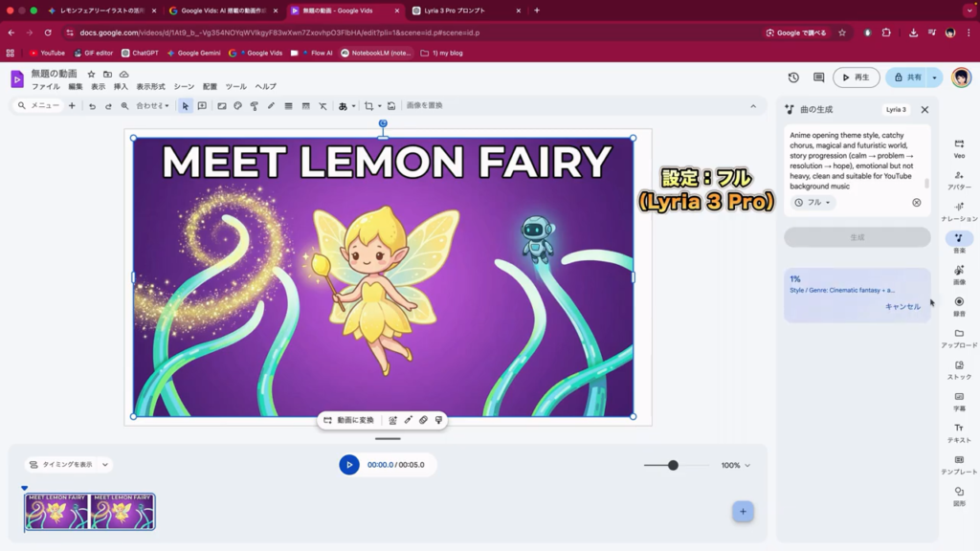The image size is (980, 551).
Task: Click the crop image tool icon
Action: (x=368, y=106)
